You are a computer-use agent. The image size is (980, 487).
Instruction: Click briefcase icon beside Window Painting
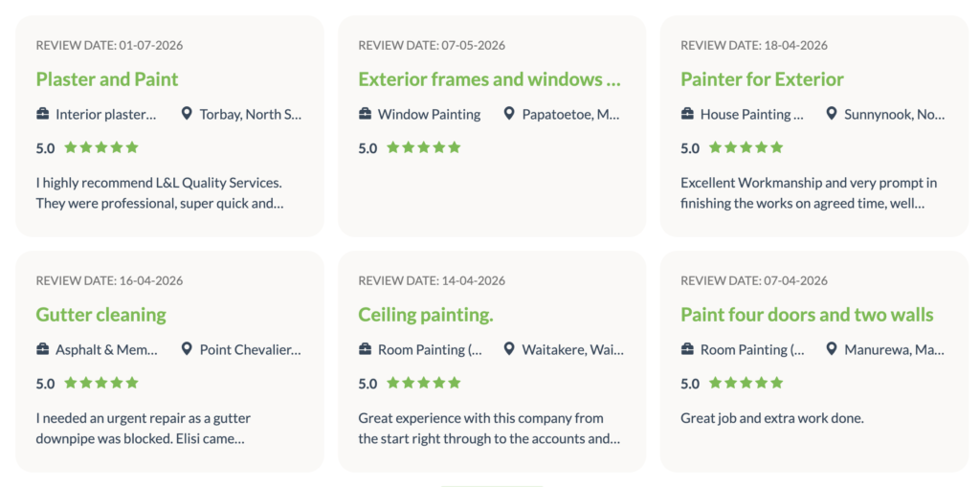365,114
